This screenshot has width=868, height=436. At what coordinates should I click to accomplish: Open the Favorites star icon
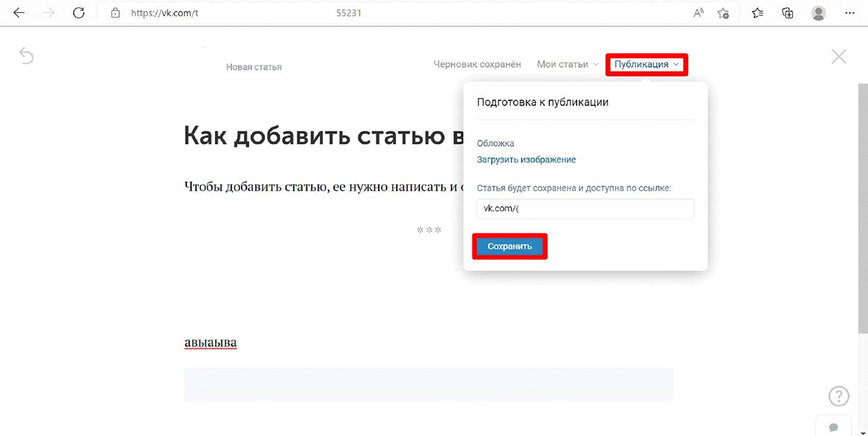coord(757,12)
